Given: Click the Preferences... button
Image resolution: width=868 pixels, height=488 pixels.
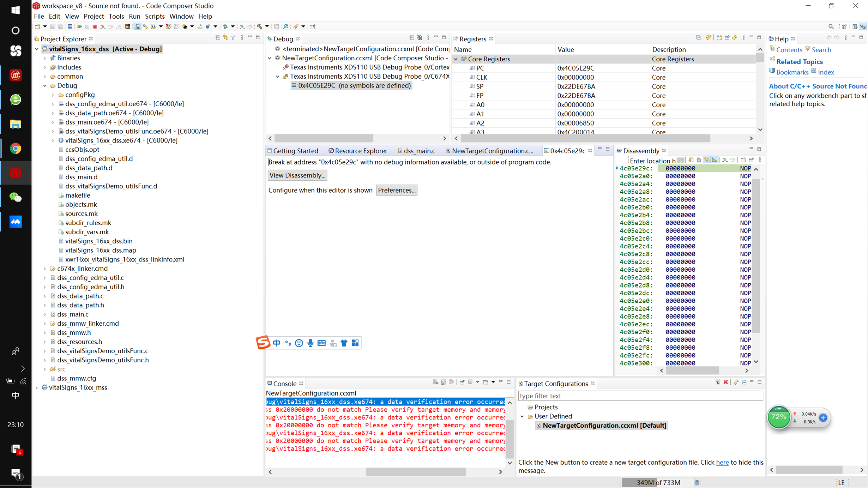Looking at the screenshot, I should [x=397, y=190].
